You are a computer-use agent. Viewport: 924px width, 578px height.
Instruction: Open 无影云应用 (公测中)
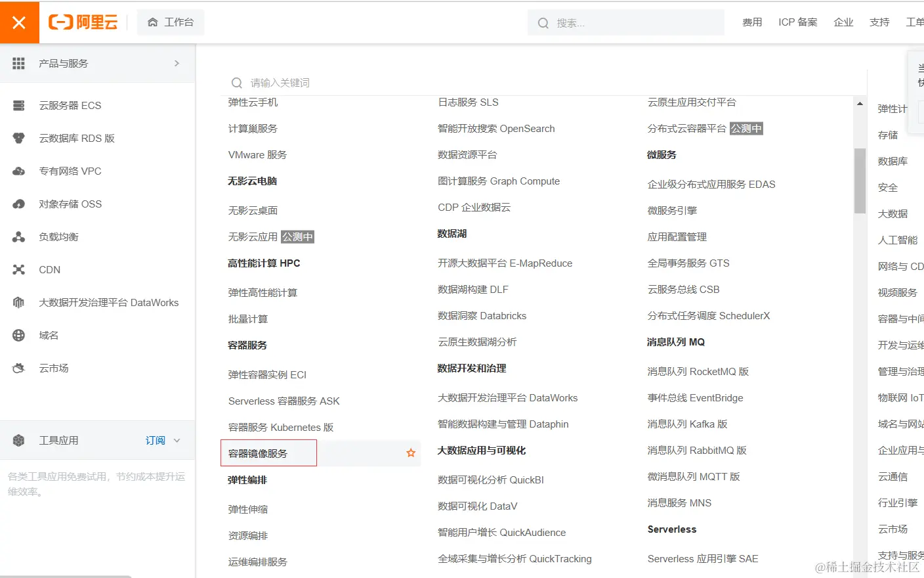(x=271, y=236)
